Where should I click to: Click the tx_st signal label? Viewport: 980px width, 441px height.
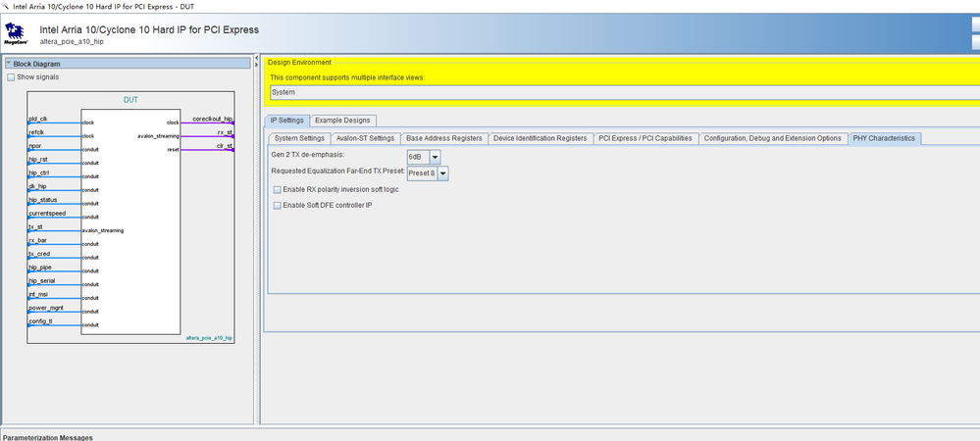[x=35, y=227]
